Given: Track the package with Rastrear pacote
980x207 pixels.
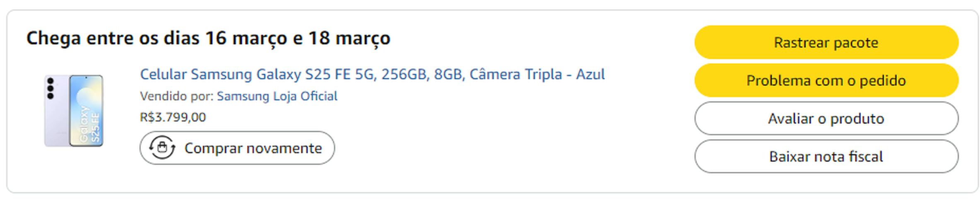Looking at the screenshot, I should pos(826,42).
